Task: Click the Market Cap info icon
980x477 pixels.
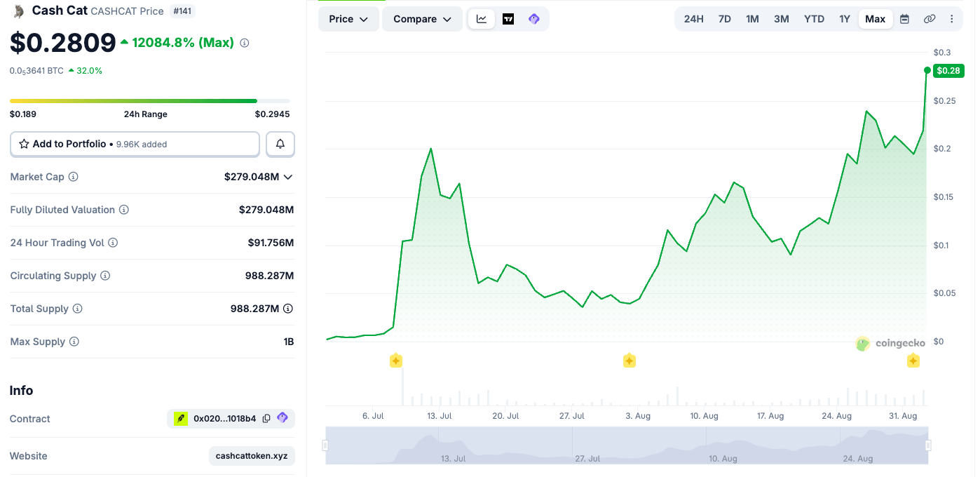Action: 73,177
